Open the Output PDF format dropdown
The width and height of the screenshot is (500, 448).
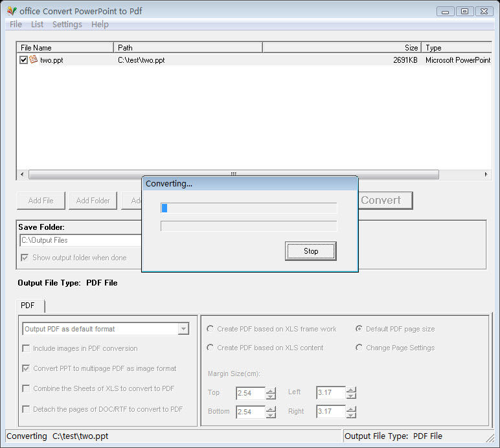[x=184, y=329]
